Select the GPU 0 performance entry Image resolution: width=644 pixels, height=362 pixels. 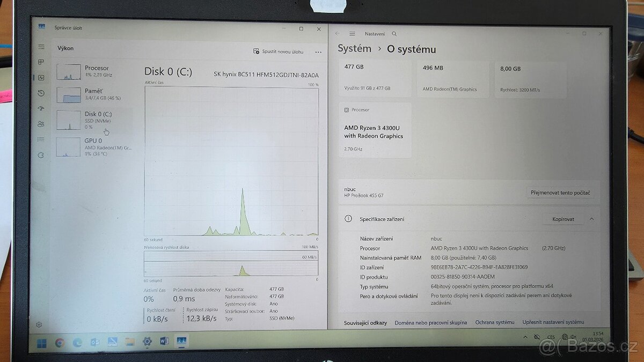point(94,147)
